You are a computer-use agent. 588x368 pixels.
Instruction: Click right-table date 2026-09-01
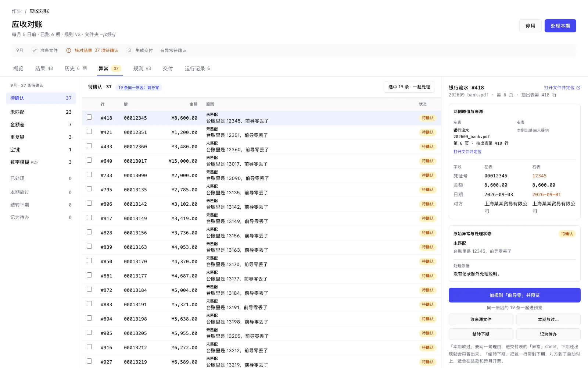546,194
